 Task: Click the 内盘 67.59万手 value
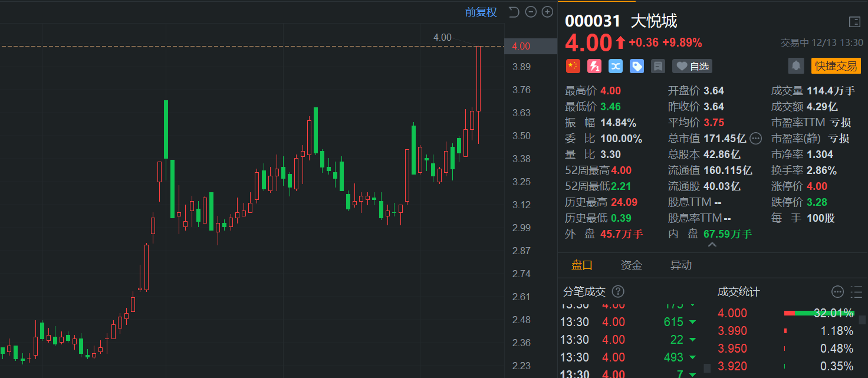pos(728,234)
